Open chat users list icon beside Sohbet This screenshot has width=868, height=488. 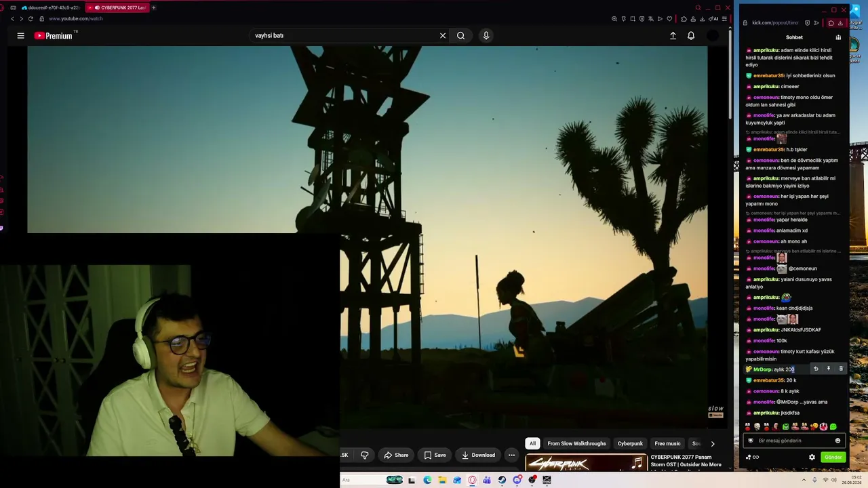pyautogui.click(x=838, y=37)
